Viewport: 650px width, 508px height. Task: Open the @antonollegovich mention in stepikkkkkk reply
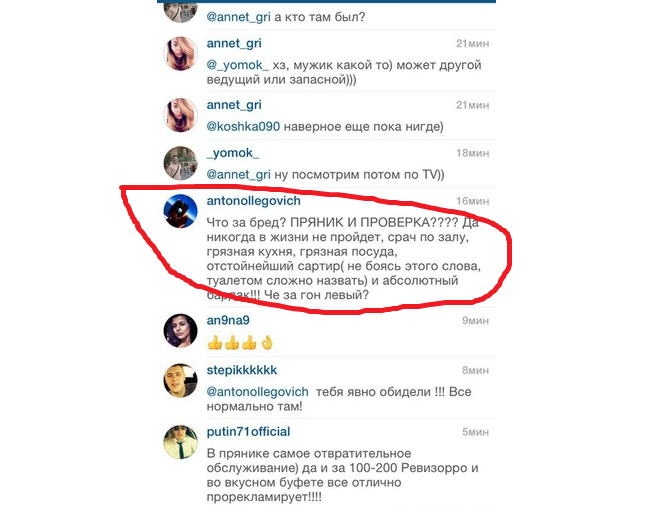click(257, 392)
